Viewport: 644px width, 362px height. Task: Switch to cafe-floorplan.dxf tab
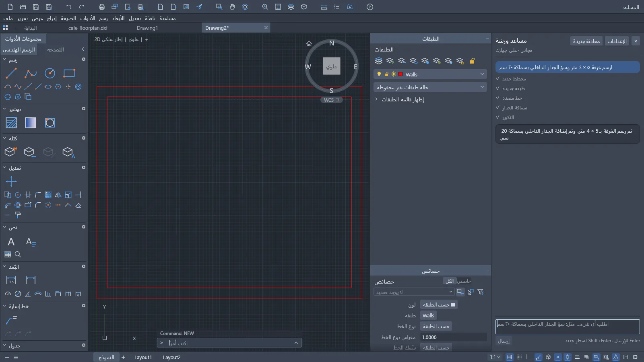[88, 28]
